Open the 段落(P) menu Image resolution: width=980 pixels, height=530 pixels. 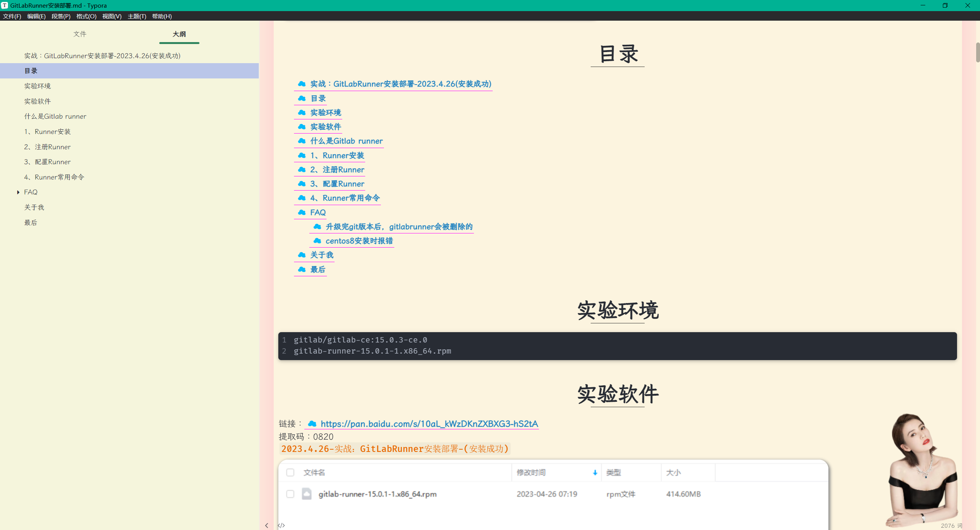(61, 16)
